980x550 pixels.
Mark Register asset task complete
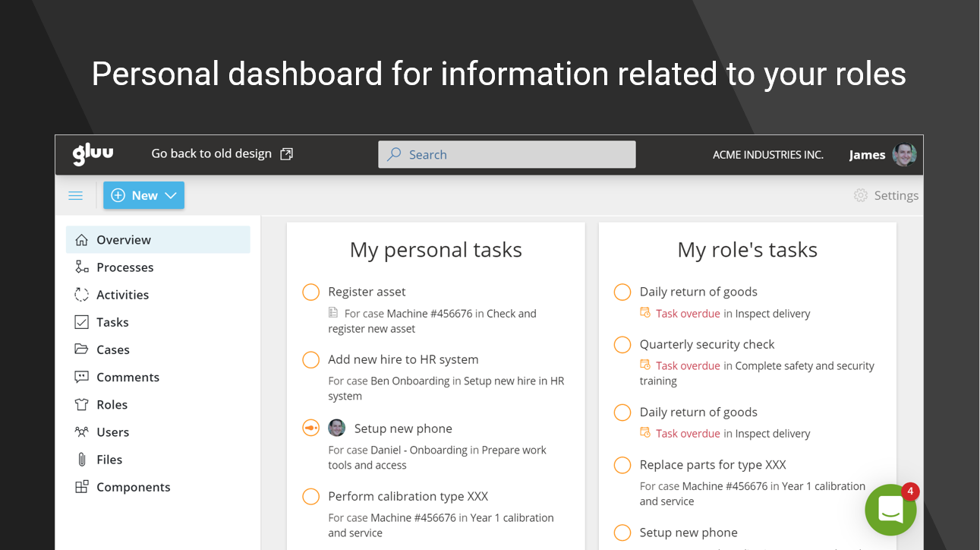tap(310, 292)
